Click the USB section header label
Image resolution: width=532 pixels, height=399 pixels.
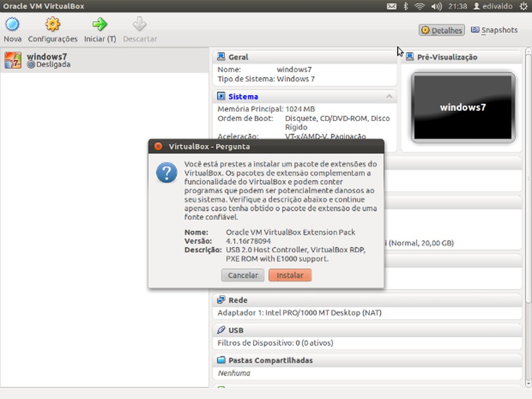coord(236,330)
